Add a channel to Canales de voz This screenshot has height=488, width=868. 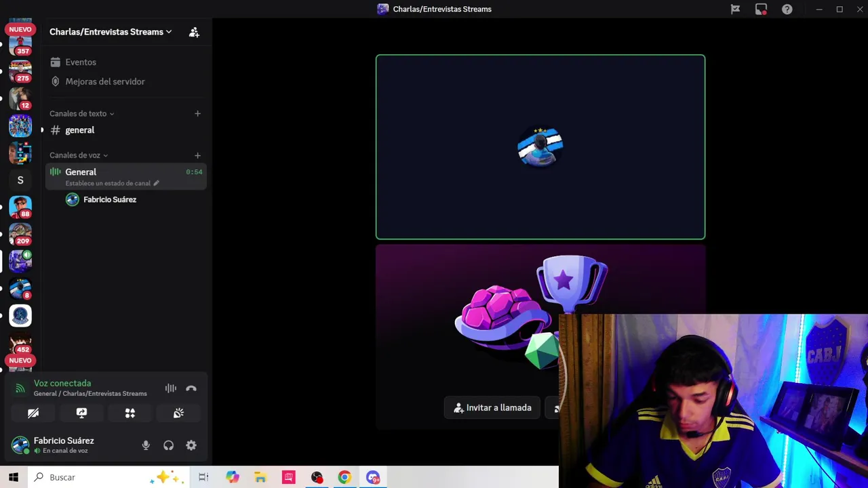(197, 155)
